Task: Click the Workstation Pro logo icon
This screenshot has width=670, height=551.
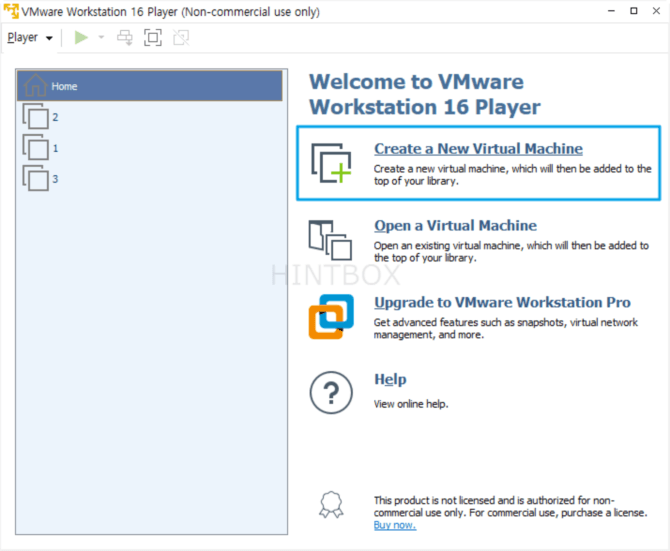Action: coord(331,317)
